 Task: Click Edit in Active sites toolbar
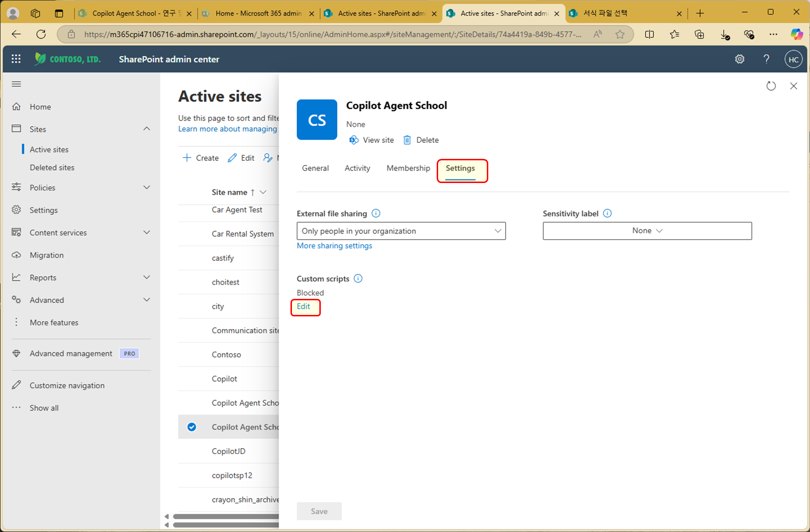[x=241, y=158]
